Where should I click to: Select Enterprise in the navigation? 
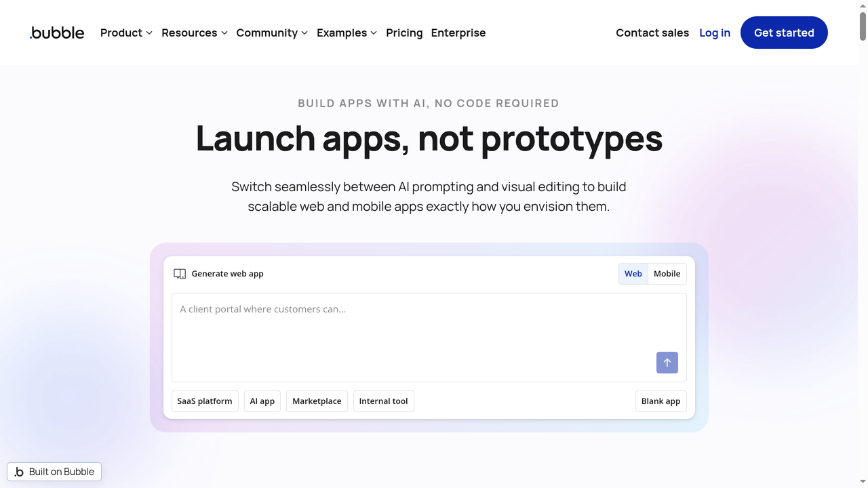click(x=458, y=33)
